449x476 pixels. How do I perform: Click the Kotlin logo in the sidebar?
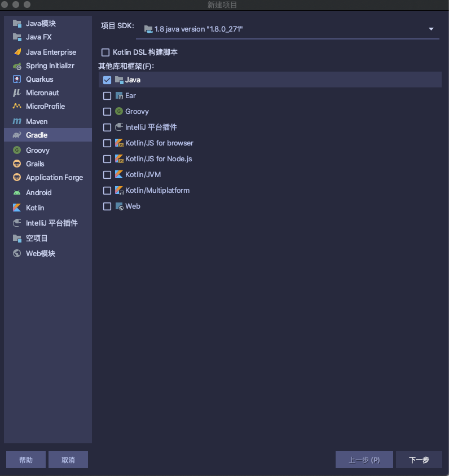pyautogui.click(x=17, y=208)
